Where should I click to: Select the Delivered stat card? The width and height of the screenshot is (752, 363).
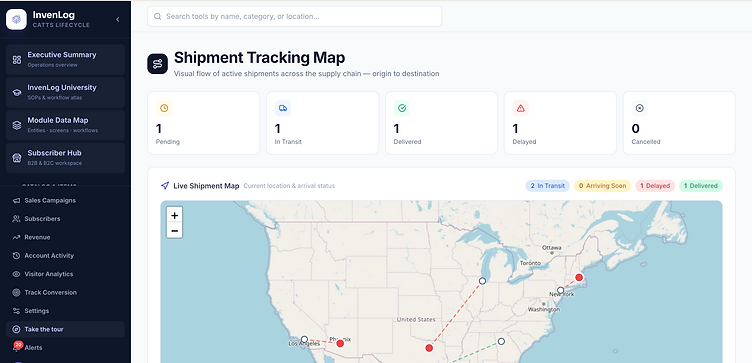(x=441, y=123)
